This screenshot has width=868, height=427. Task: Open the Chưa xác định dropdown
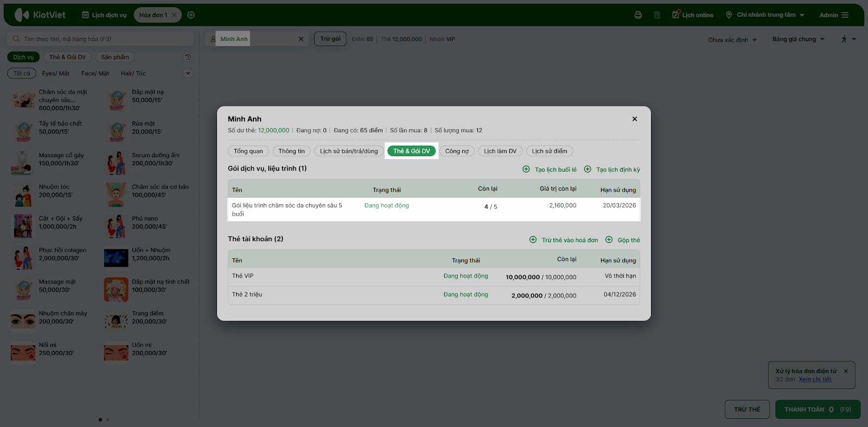(x=732, y=40)
